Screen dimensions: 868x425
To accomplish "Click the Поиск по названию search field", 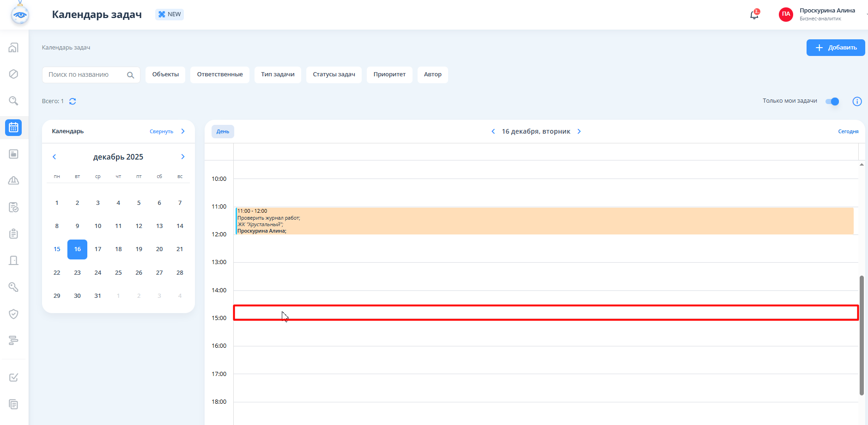I will 85,74.
